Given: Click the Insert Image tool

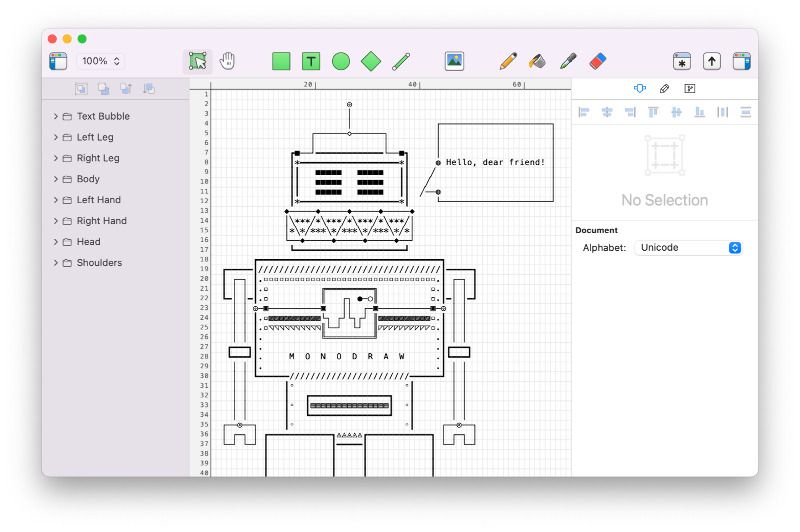Looking at the screenshot, I should point(454,61).
